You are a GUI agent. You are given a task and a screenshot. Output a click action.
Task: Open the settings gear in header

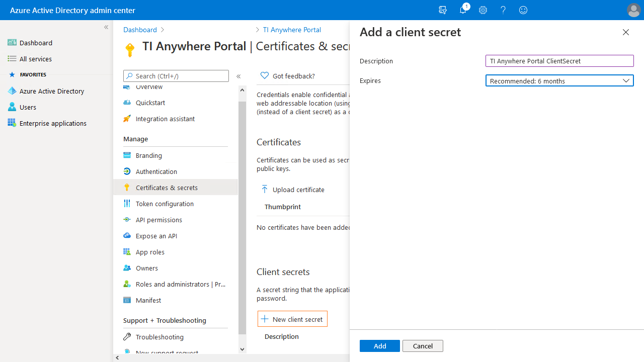(483, 10)
